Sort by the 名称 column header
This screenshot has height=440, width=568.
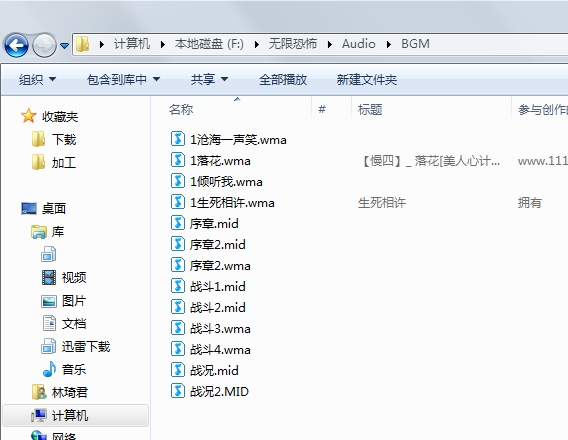coord(181,109)
